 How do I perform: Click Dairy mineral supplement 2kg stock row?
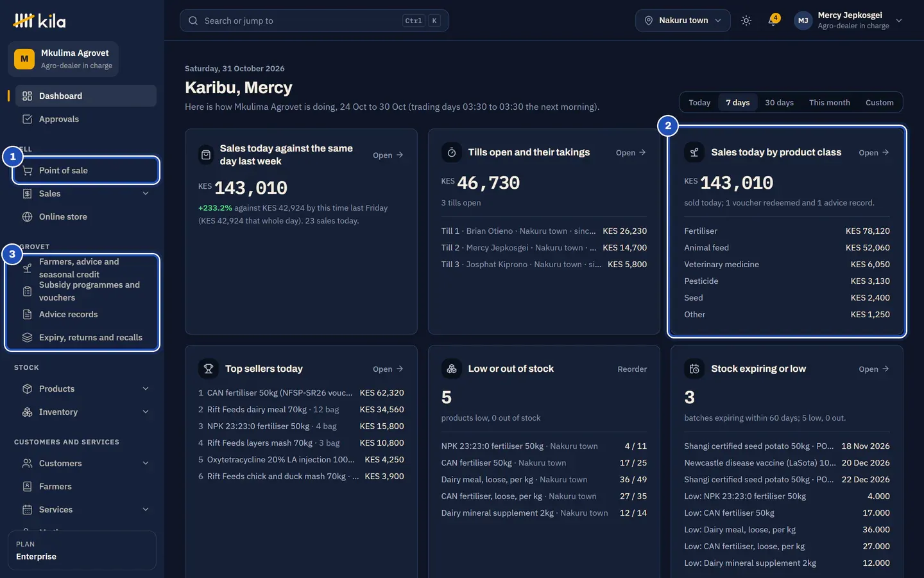(544, 512)
